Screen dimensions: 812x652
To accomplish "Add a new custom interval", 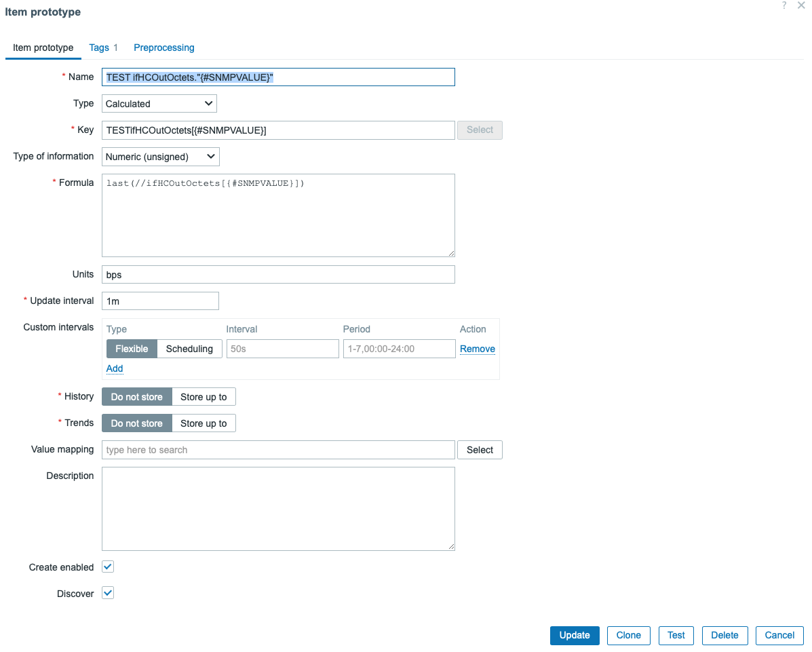I will pos(115,368).
